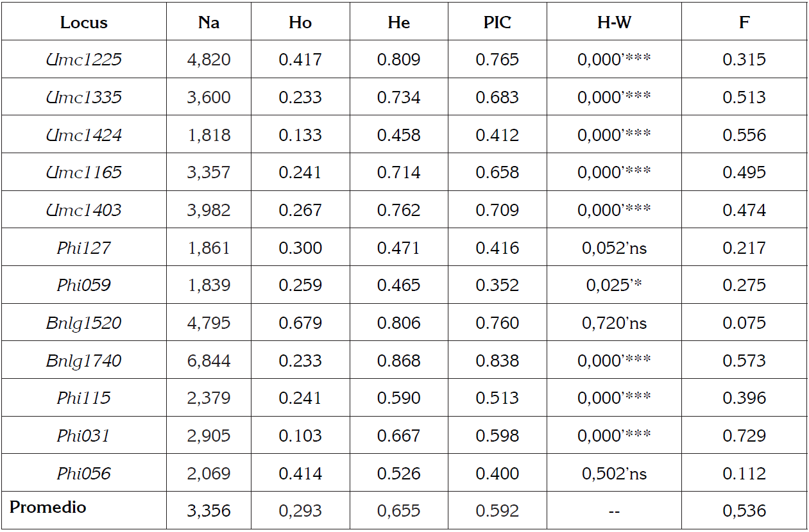Click the Locus column header
The image size is (809, 532).
83,22
